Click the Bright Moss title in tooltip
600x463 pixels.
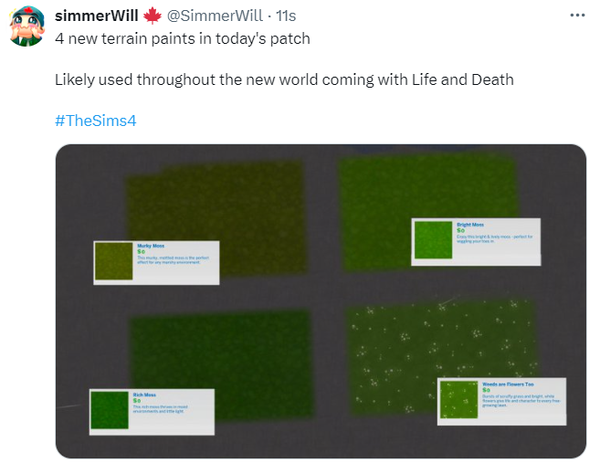pos(470,225)
